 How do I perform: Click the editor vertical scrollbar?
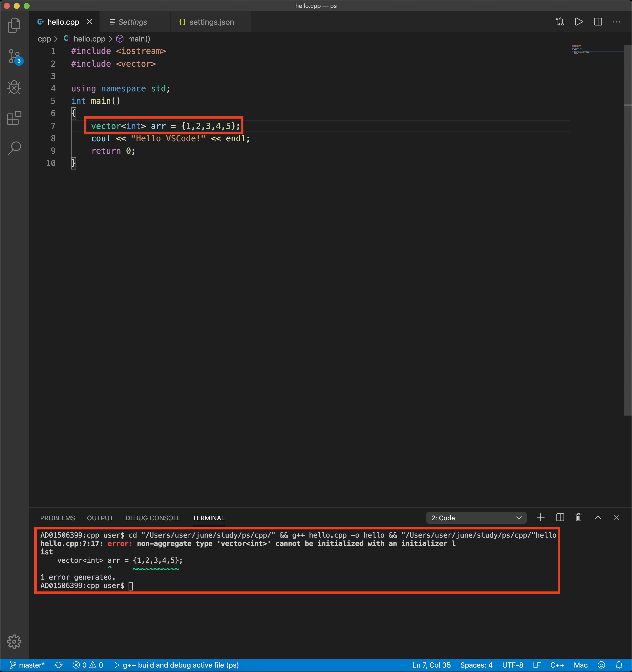click(628, 230)
